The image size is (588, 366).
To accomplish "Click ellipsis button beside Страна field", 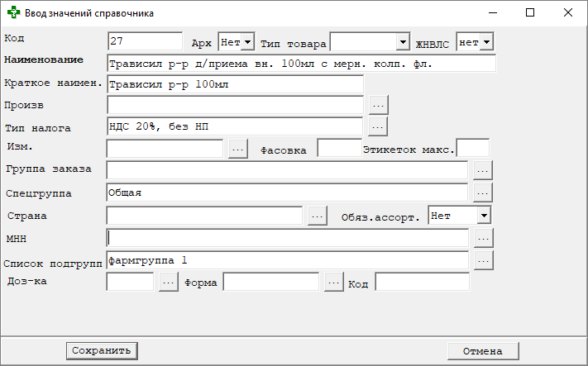I will (318, 216).
